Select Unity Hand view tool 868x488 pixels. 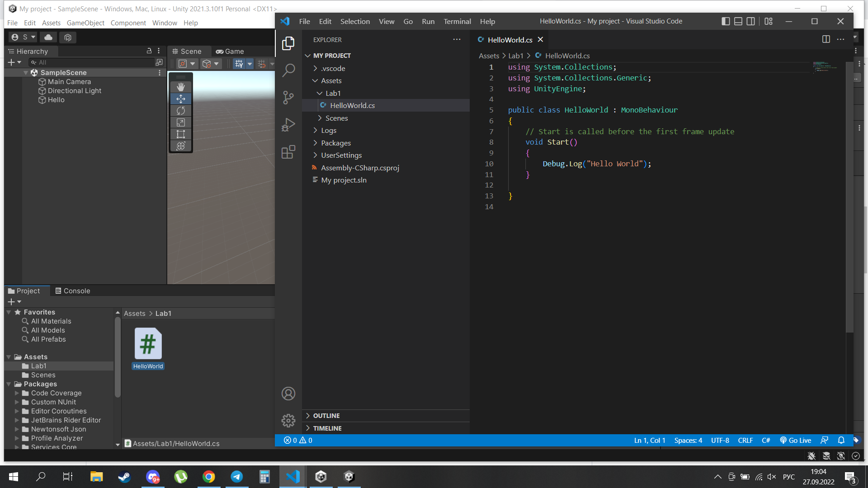click(181, 87)
